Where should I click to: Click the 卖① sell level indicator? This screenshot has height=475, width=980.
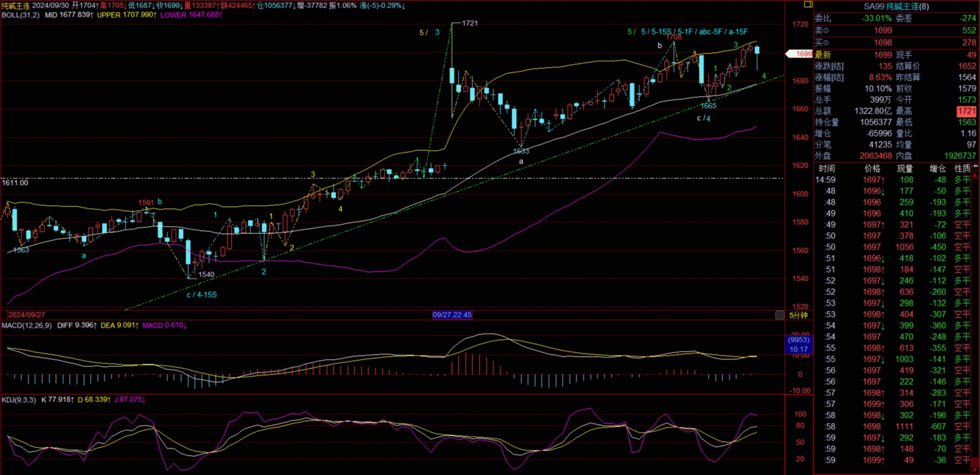click(822, 31)
